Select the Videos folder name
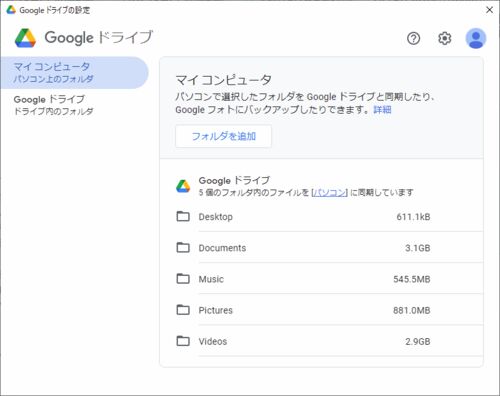The width and height of the screenshot is (500, 396). (213, 341)
